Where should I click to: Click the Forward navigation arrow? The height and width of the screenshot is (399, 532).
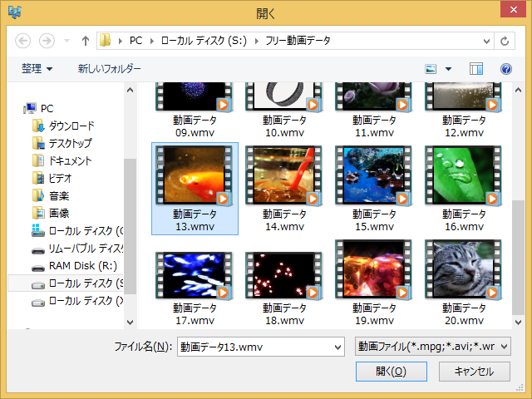47,41
